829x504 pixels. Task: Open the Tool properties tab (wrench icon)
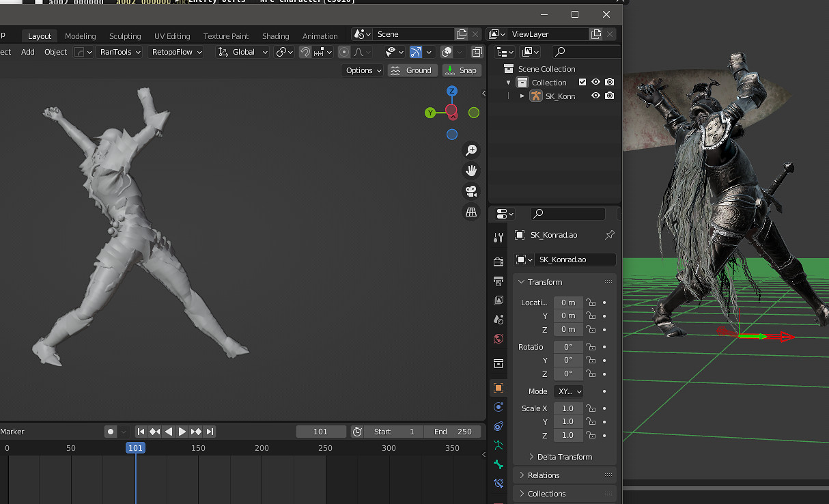pos(498,237)
